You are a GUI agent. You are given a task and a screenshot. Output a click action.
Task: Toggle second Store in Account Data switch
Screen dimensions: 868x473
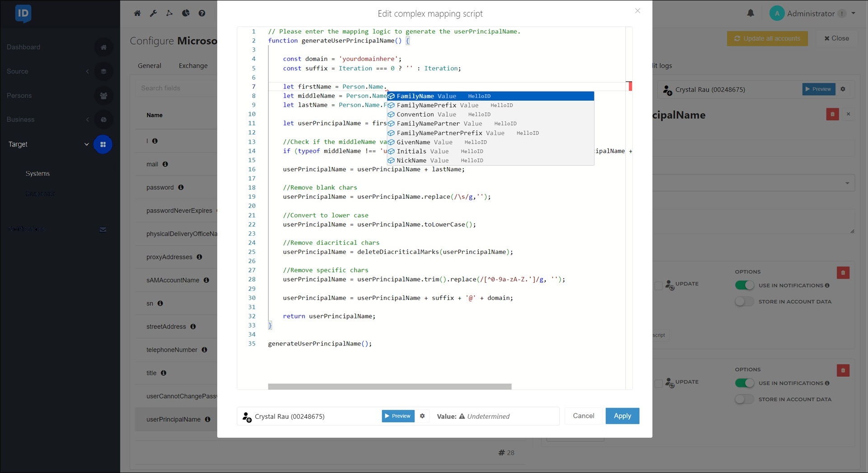[x=744, y=399]
